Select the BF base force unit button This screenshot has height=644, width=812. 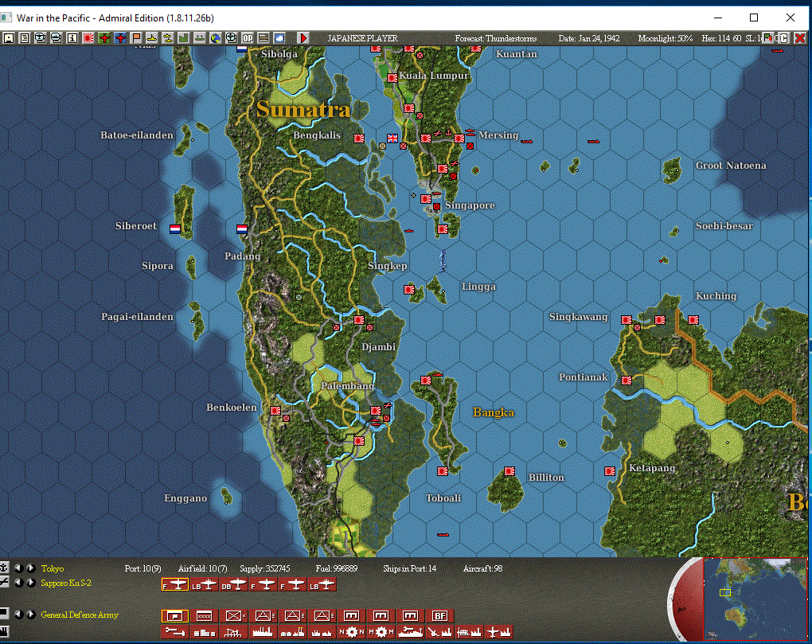(x=440, y=615)
